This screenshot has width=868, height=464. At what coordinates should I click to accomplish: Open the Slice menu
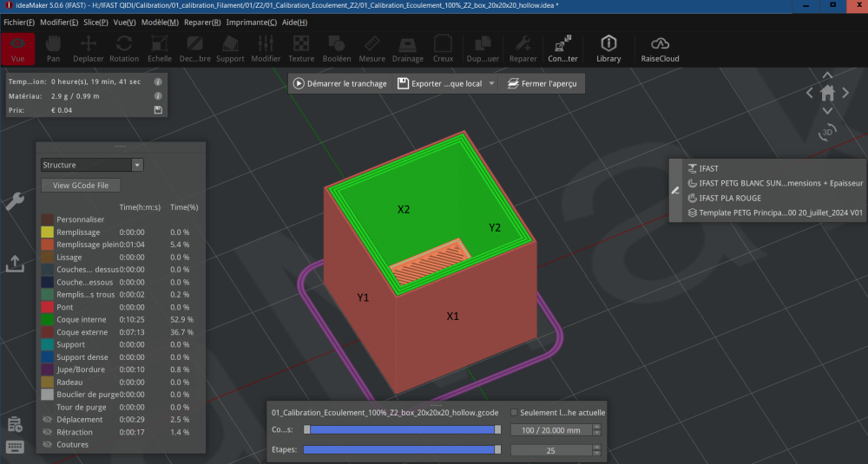tap(95, 23)
